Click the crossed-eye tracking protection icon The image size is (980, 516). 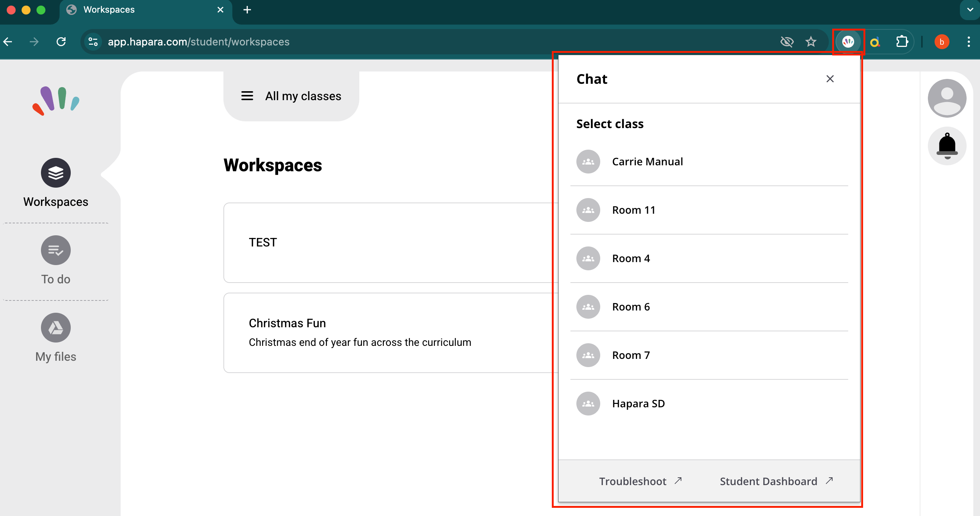(786, 41)
